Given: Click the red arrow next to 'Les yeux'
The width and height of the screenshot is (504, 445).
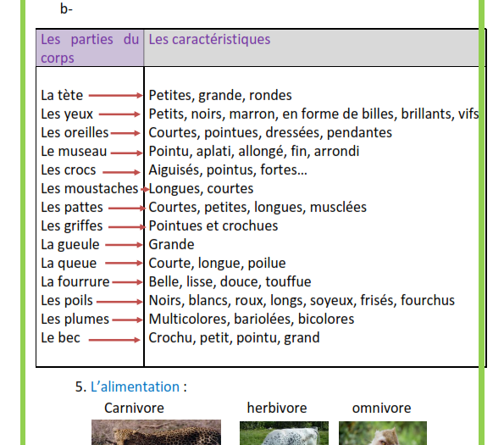Looking at the screenshot, I should pyautogui.click(x=119, y=114).
